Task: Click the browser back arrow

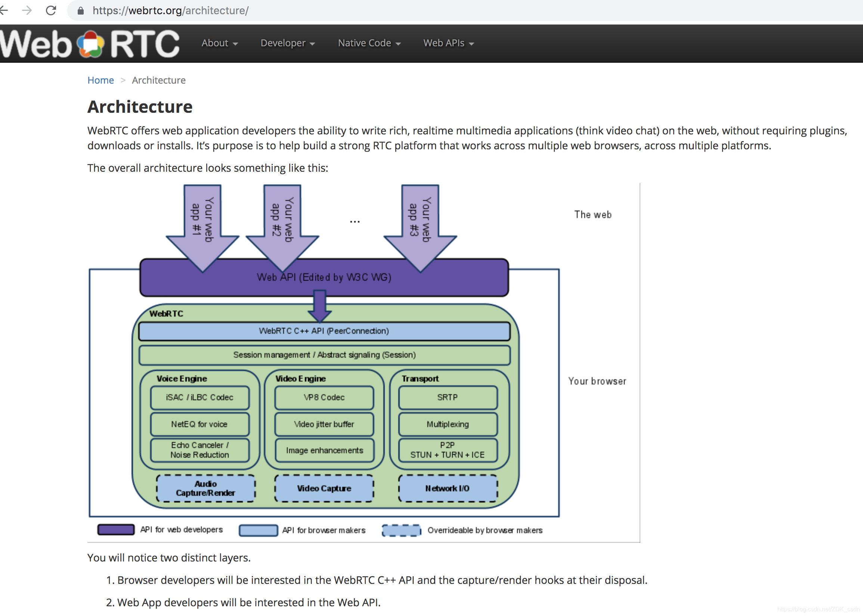Action: pos(4,10)
